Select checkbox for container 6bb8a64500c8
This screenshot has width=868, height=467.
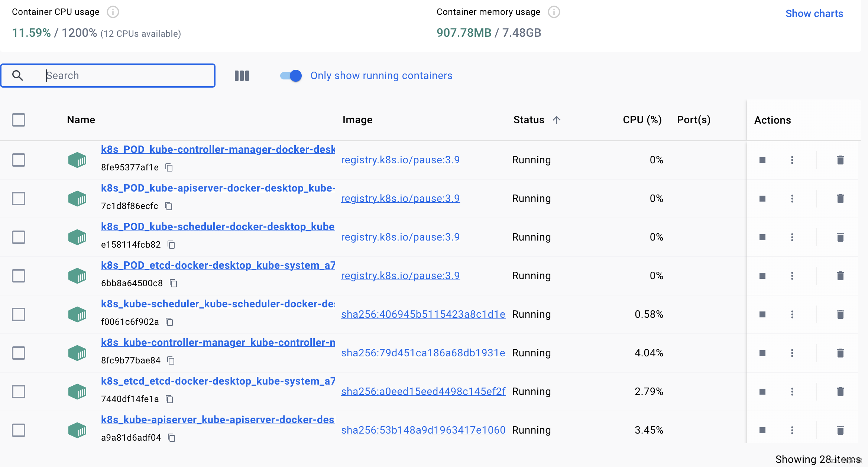click(19, 276)
